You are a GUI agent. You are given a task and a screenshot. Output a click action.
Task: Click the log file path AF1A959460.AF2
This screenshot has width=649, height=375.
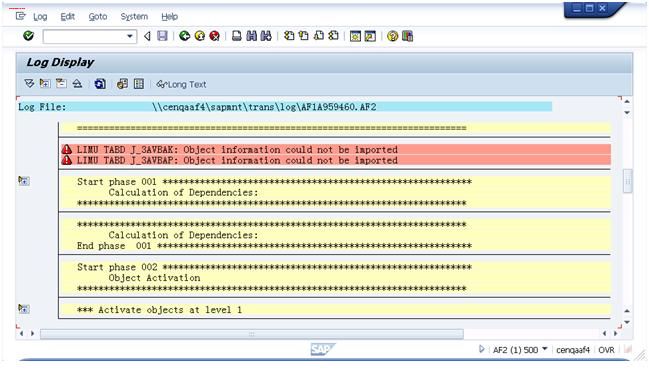click(x=264, y=107)
